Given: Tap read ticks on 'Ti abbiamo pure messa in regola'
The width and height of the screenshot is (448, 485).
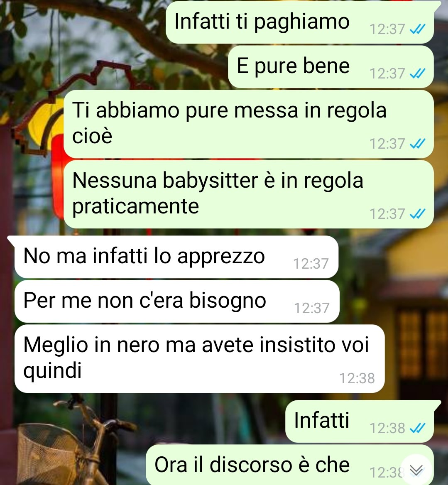Looking at the screenshot, I should pyautogui.click(x=417, y=144).
